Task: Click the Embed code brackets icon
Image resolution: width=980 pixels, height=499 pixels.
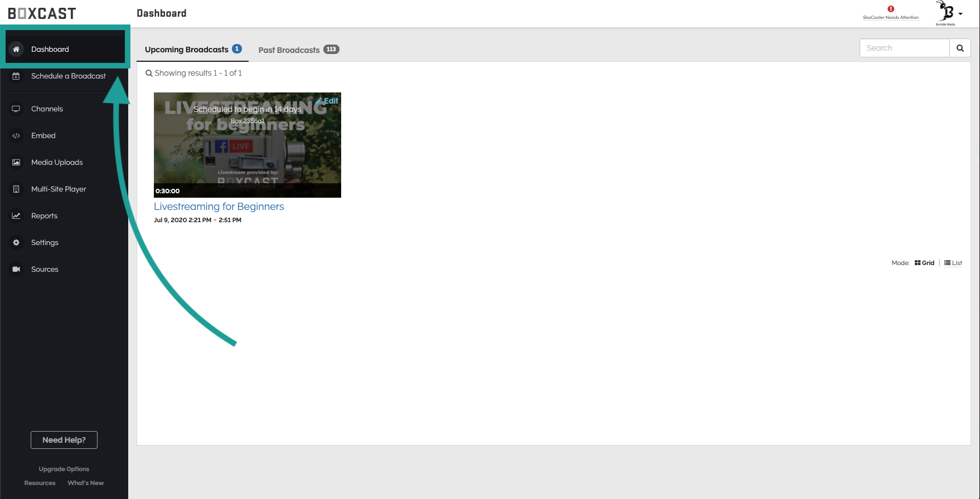Action: pos(16,135)
